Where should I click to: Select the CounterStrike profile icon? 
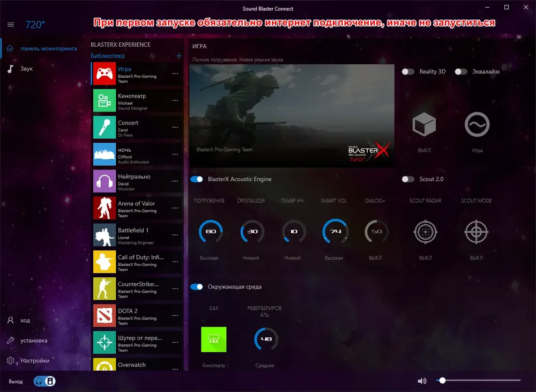[x=105, y=289]
